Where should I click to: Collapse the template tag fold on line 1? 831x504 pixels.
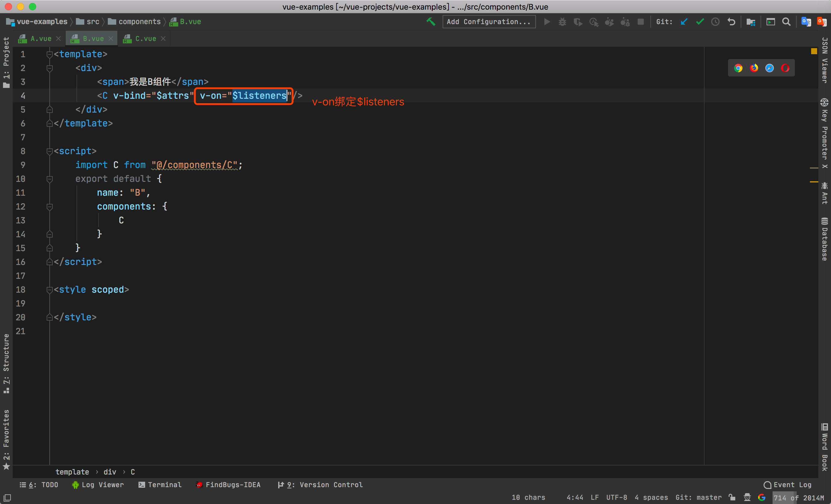click(50, 54)
